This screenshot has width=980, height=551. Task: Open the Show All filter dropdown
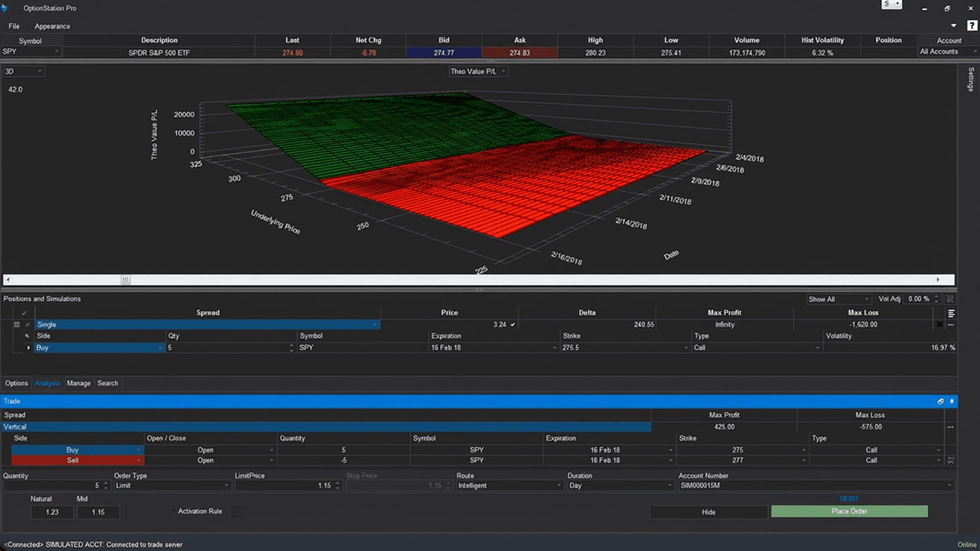coord(838,299)
